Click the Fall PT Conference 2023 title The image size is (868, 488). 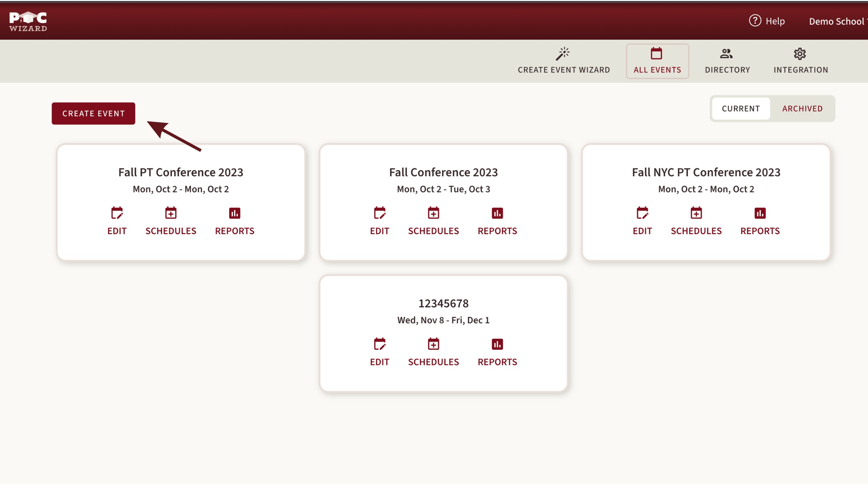point(181,172)
